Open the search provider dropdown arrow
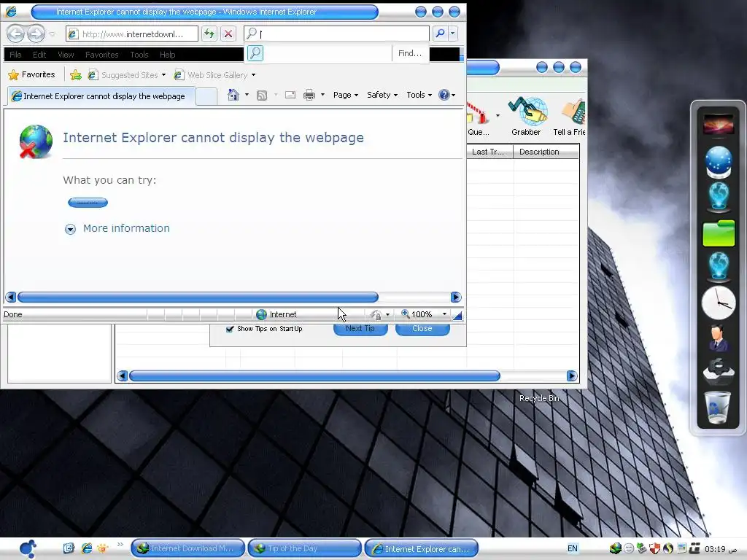Screen dimensions: 747x560 pos(452,34)
